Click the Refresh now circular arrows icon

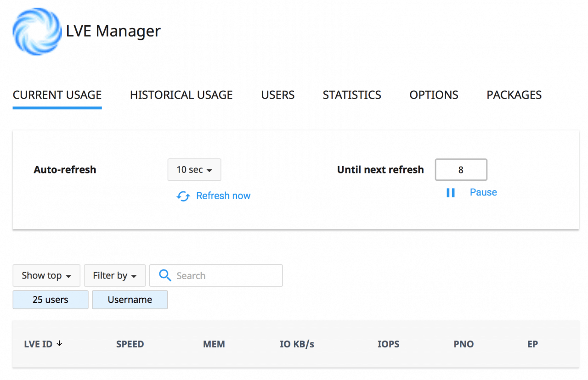(x=183, y=196)
